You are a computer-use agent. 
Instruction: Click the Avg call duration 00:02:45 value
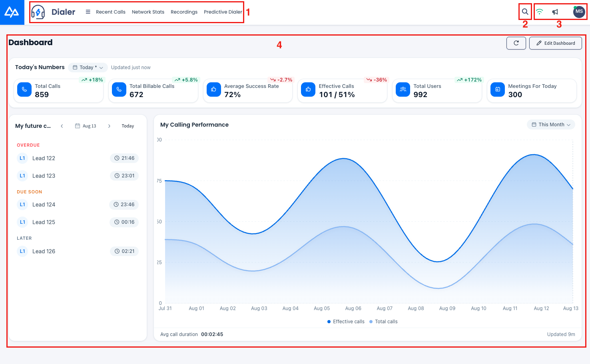[x=212, y=334]
